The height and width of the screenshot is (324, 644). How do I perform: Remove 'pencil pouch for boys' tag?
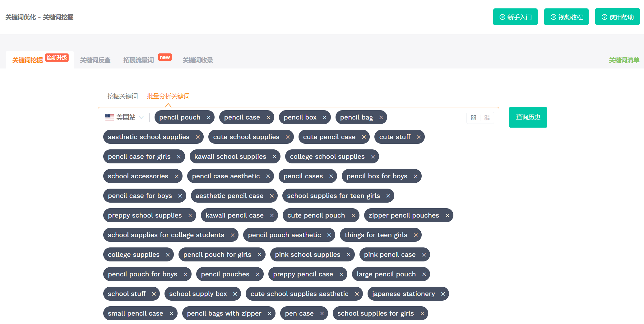(x=185, y=275)
